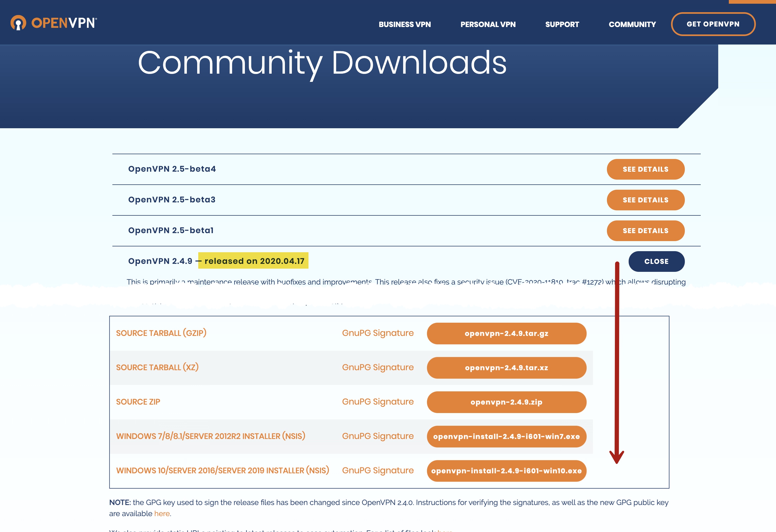Click the Source Zip label
Image resolution: width=776 pixels, height=532 pixels.
[x=138, y=402]
